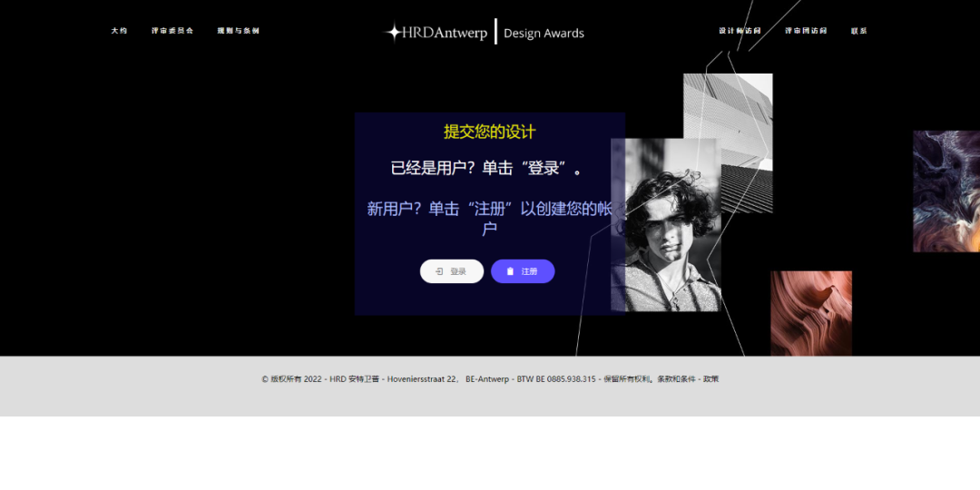
Task: Click the black-and-white curly-haired portrait photo
Action: [x=666, y=225]
